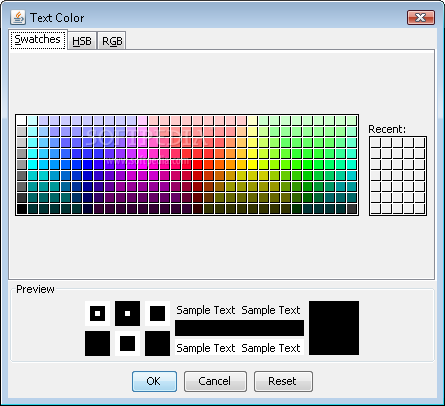Select the pure bright yellow swatch
Screen dimensions: 445x406
(x=253, y=164)
